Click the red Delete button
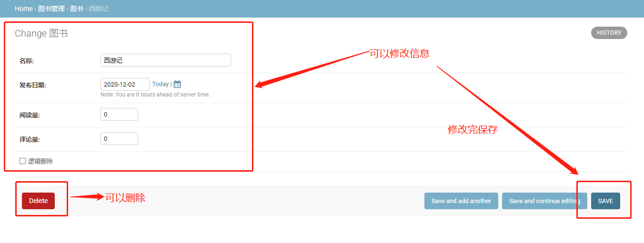The image size is (644, 243). (38, 201)
